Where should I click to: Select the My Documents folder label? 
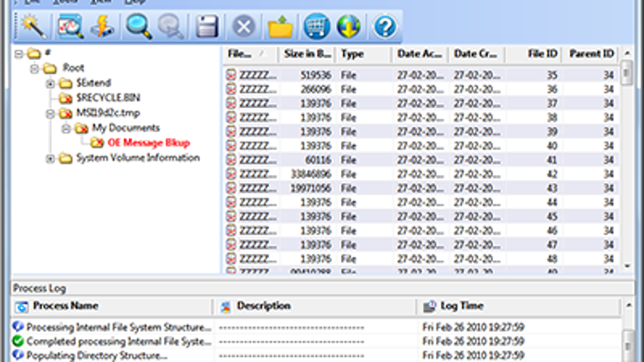tap(126, 128)
